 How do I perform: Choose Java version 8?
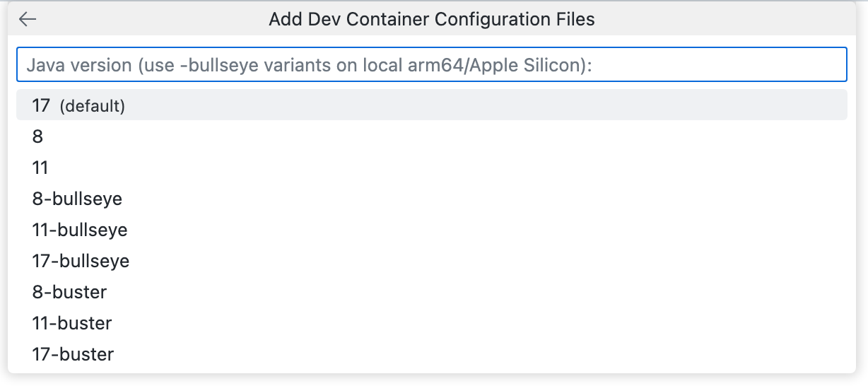38,136
